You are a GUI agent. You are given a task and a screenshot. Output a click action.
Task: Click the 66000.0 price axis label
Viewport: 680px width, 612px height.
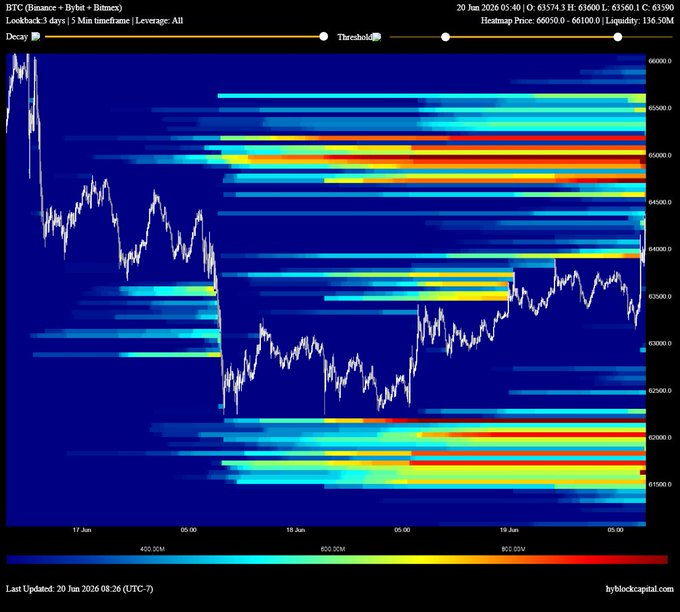click(x=660, y=61)
